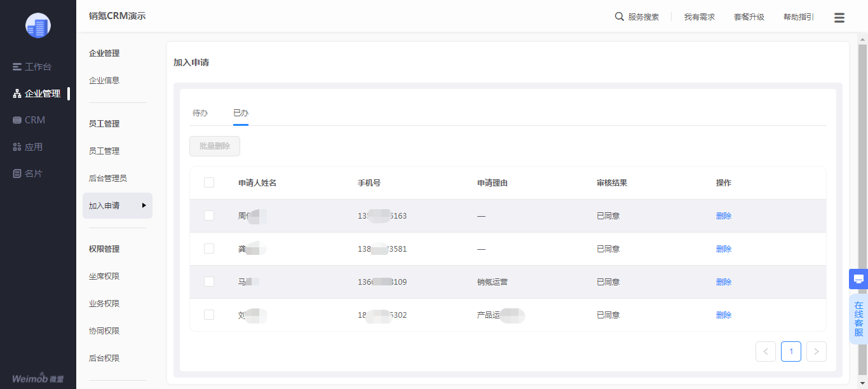868x389 pixels.
Task: Click the 销氪CRM演示 title
Action: [117, 16]
